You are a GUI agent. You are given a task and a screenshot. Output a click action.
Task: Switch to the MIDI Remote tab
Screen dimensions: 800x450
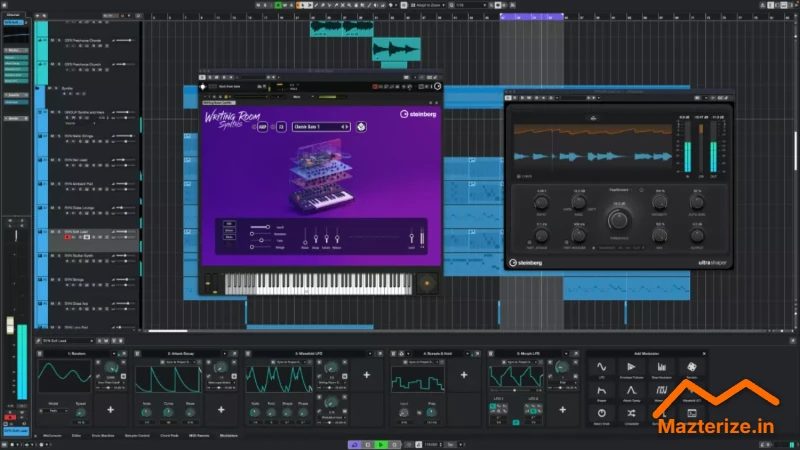199,436
